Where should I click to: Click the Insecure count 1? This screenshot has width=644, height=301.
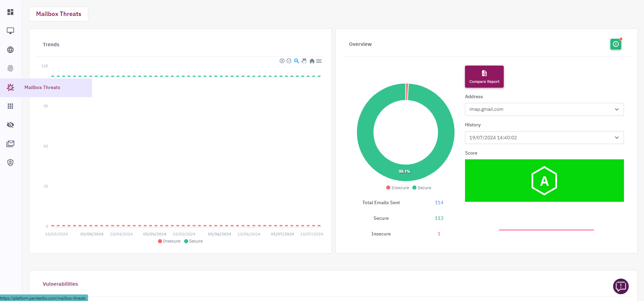[x=439, y=234]
